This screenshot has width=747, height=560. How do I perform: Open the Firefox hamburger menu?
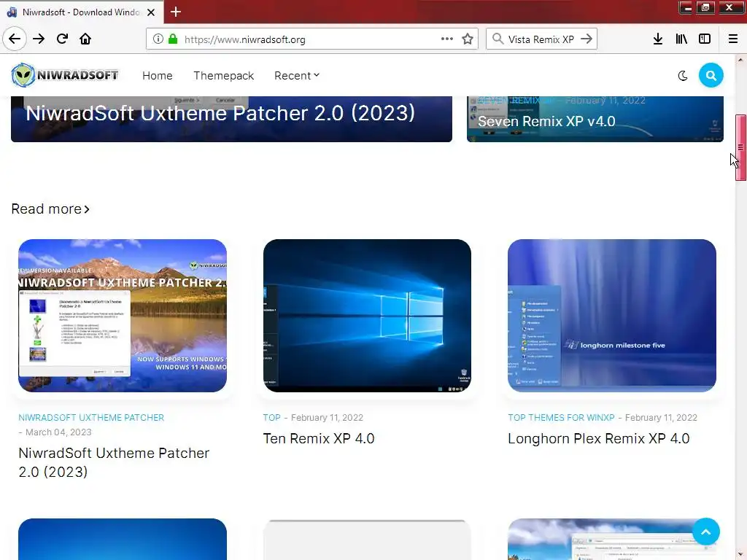[x=733, y=39]
